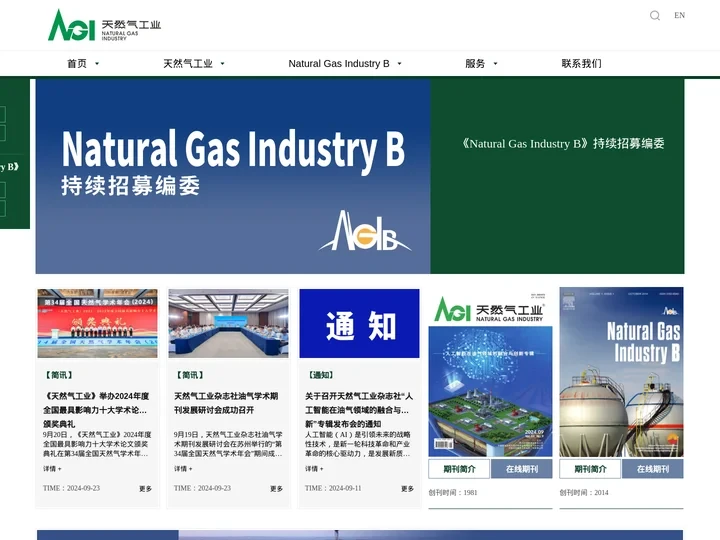Switch language to EN
720x540 pixels.
[x=680, y=15]
